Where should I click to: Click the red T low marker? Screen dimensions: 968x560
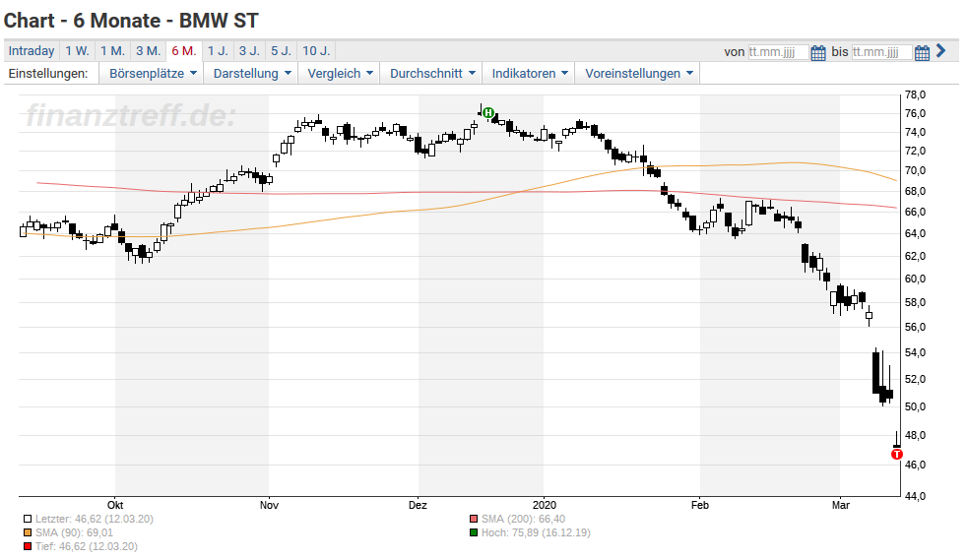coord(897,454)
